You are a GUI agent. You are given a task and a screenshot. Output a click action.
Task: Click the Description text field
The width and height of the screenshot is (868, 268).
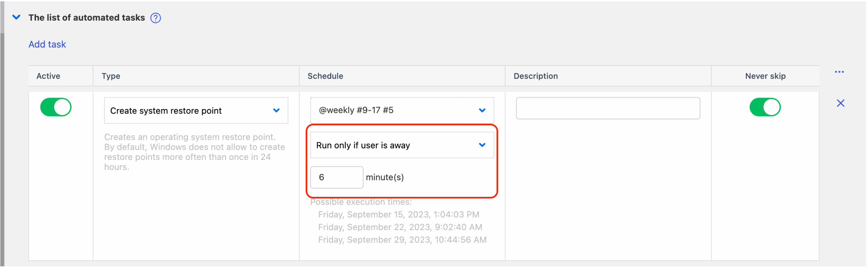click(x=608, y=108)
